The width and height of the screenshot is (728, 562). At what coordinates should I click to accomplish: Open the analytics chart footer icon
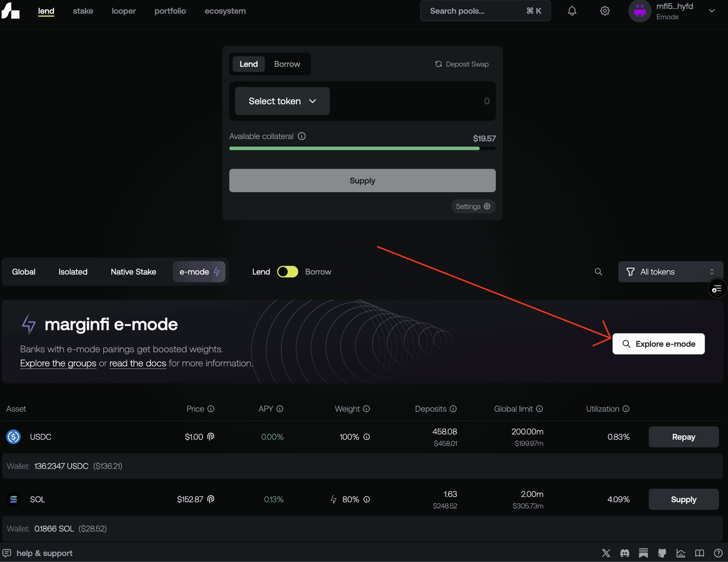tap(681, 553)
